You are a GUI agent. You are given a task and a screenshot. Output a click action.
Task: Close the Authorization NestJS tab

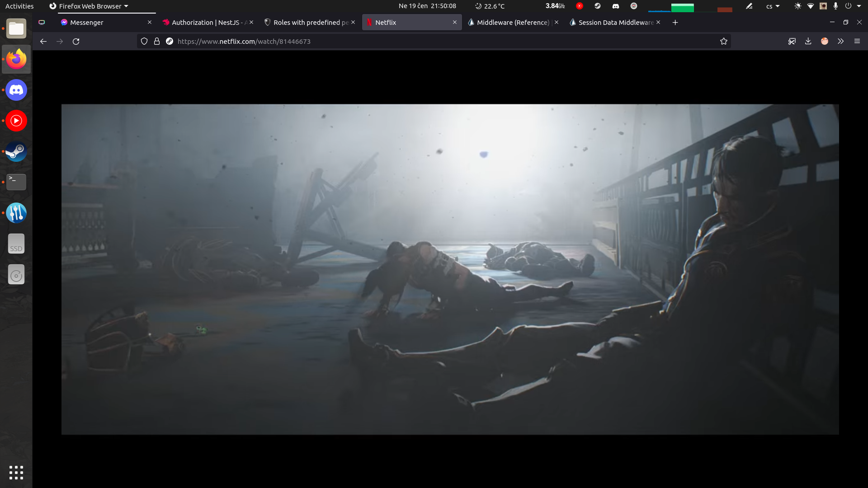(251, 22)
